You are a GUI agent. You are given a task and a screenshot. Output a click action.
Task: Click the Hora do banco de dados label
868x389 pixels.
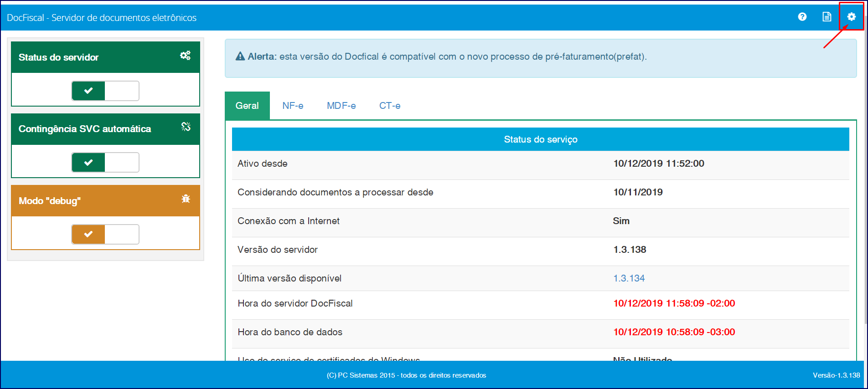pyautogui.click(x=290, y=332)
